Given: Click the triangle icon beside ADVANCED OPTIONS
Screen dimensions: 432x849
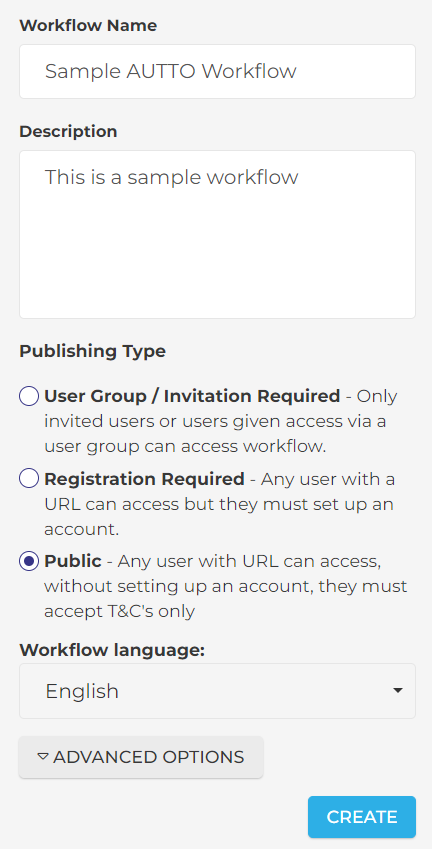Looking at the screenshot, I should tap(43, 756).
